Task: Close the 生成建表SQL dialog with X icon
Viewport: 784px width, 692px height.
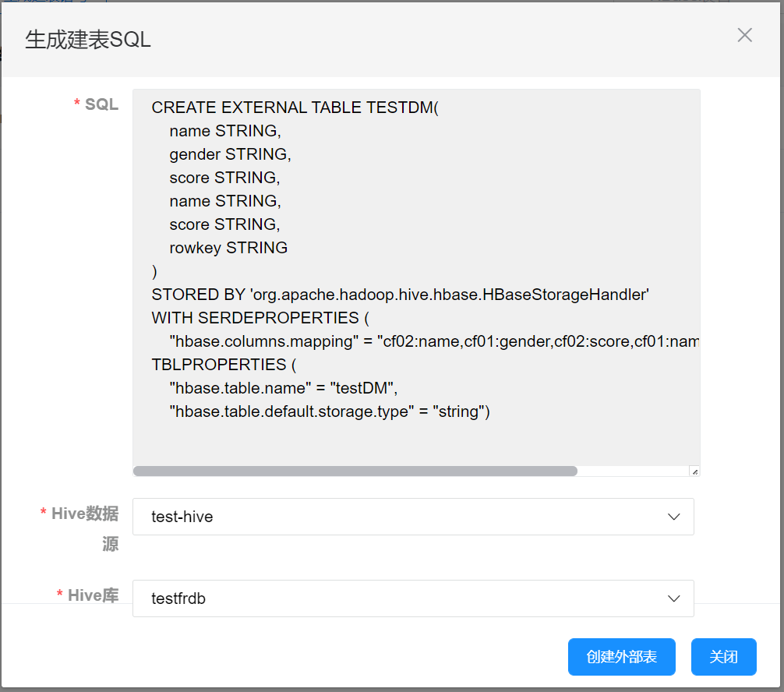Action: coord(744,35)
